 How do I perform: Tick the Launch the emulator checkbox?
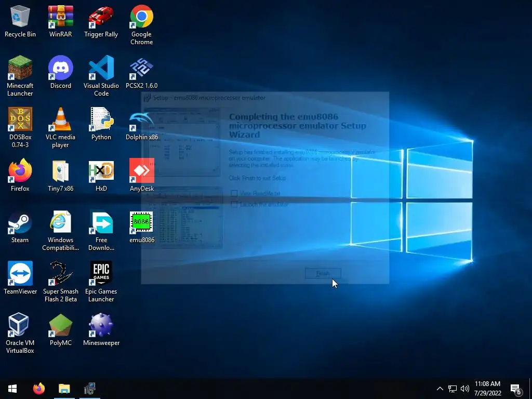234,205
